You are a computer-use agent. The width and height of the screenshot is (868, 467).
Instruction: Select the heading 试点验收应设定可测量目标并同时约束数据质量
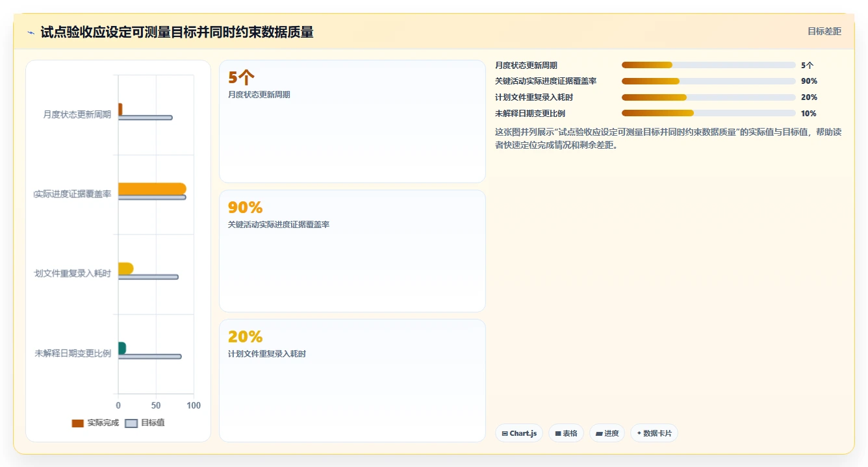(177, 32)
